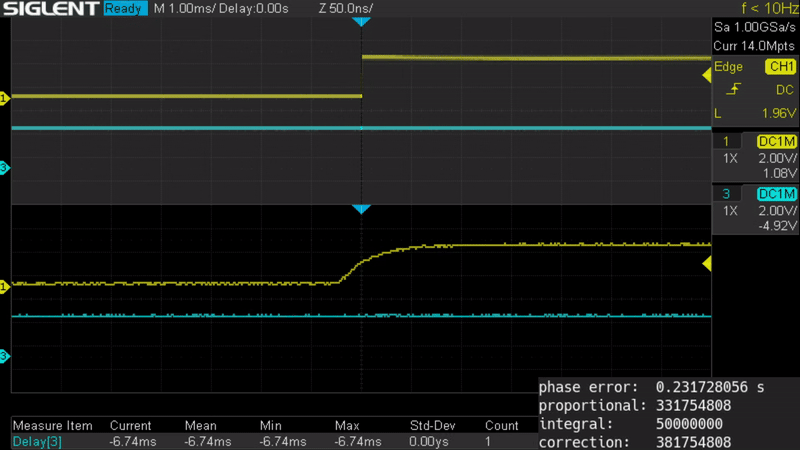
Task: Click the rising edge slope icon
Action: pos(732,90)
